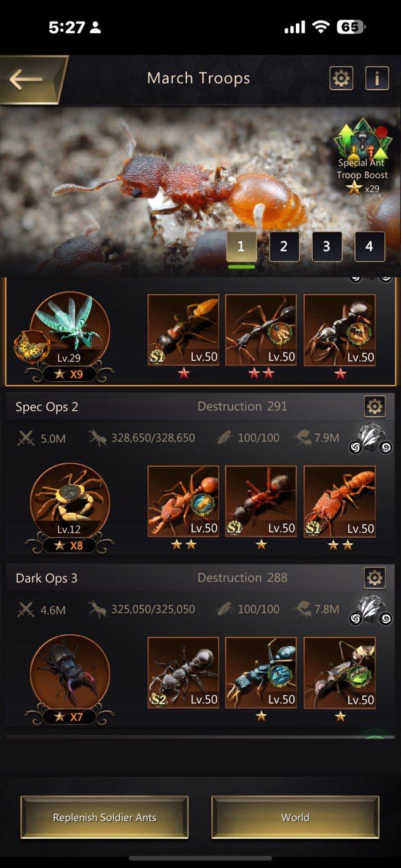Tap Dark Ops 3 silver claw emblem
Image resolution: width=401 pixels, height=868 pixels.
(x=371, y=610)
